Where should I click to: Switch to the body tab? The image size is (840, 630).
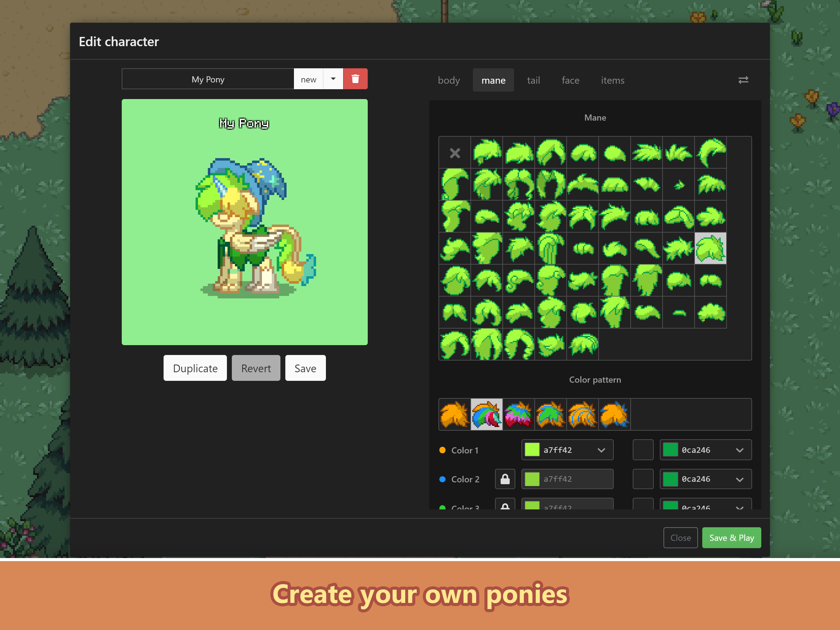click(449, 80)
